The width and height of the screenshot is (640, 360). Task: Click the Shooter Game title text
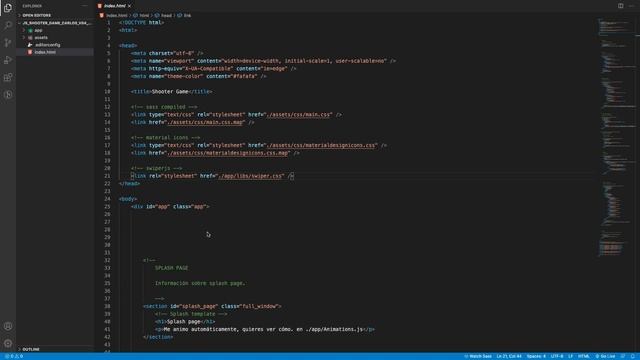[x=170, y=92]
